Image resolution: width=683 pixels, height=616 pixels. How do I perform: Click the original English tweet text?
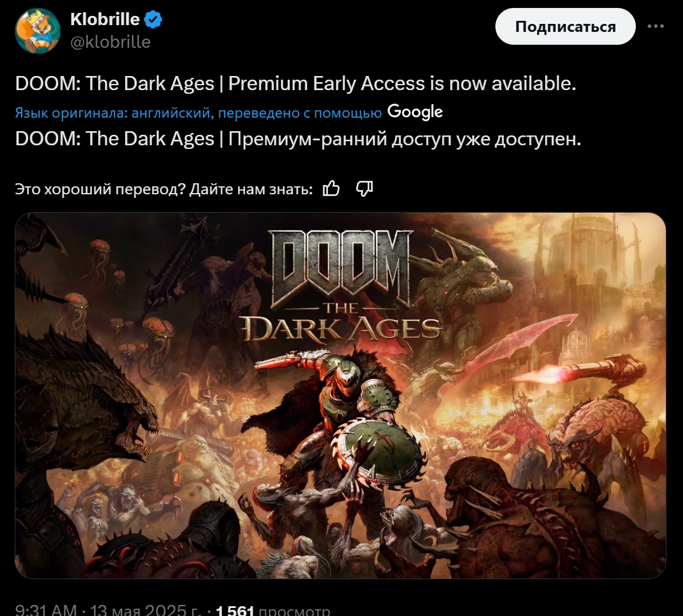click(296, 83)
